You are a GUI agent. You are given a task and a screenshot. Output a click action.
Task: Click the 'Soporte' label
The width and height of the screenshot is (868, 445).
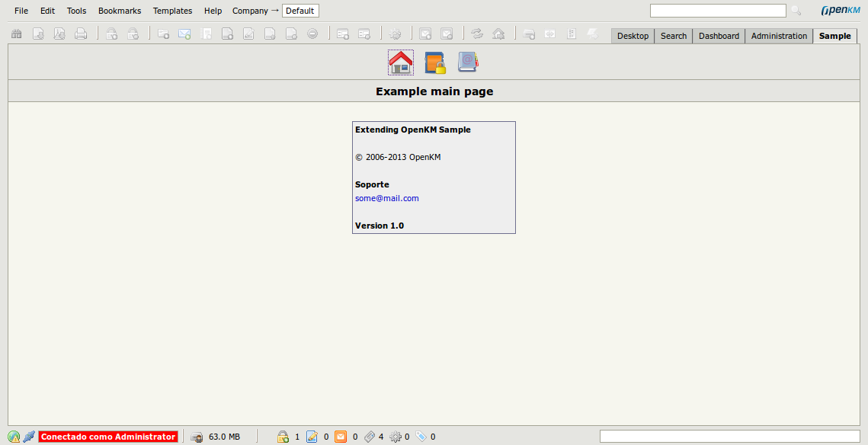point(372,184)
